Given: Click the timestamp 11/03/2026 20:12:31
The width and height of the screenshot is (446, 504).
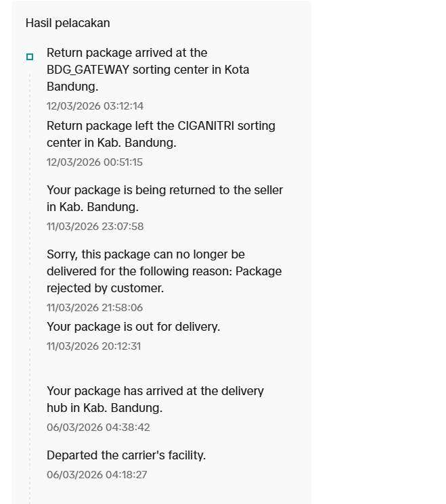Looking at the screenshot, I should point(93,346).
